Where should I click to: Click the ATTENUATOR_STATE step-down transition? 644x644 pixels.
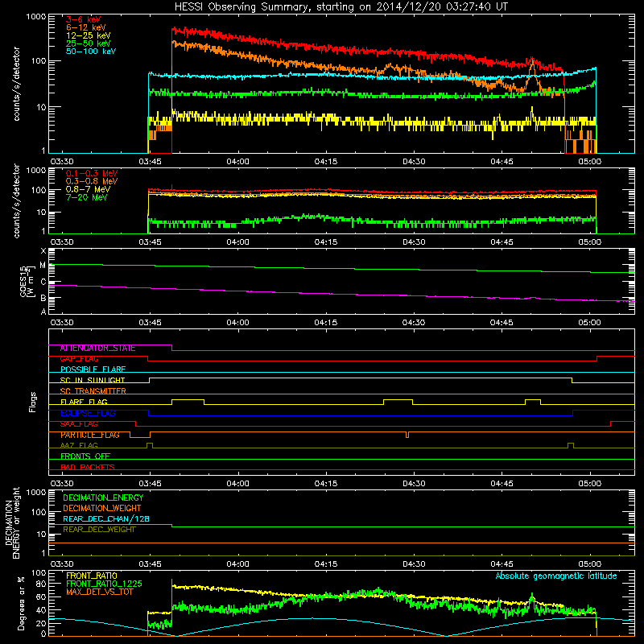(171, 348)
